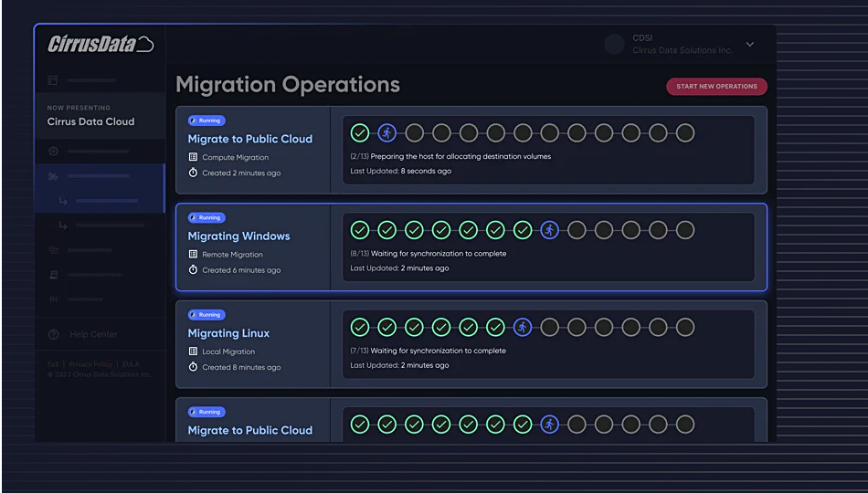Select Cirrus Data Cloud under Now Presenting
Screen dimensions: 868x493
click(90, 121)
